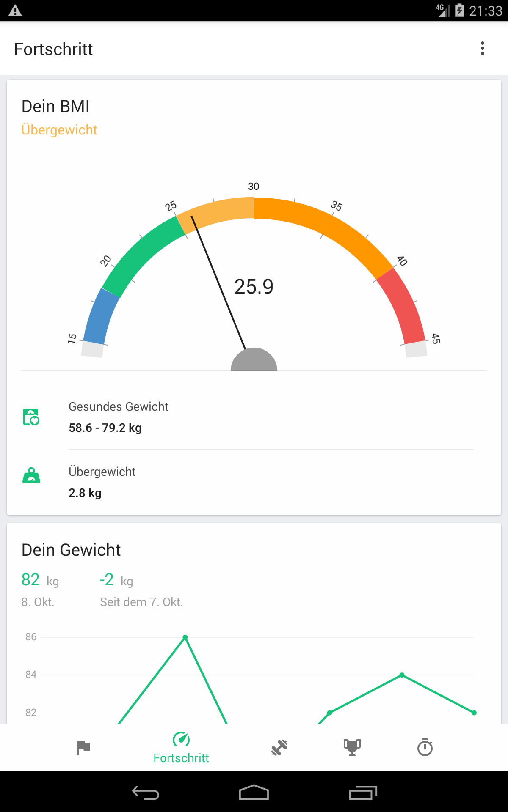Click the gauge scale label '15'

tap(72, 338)
